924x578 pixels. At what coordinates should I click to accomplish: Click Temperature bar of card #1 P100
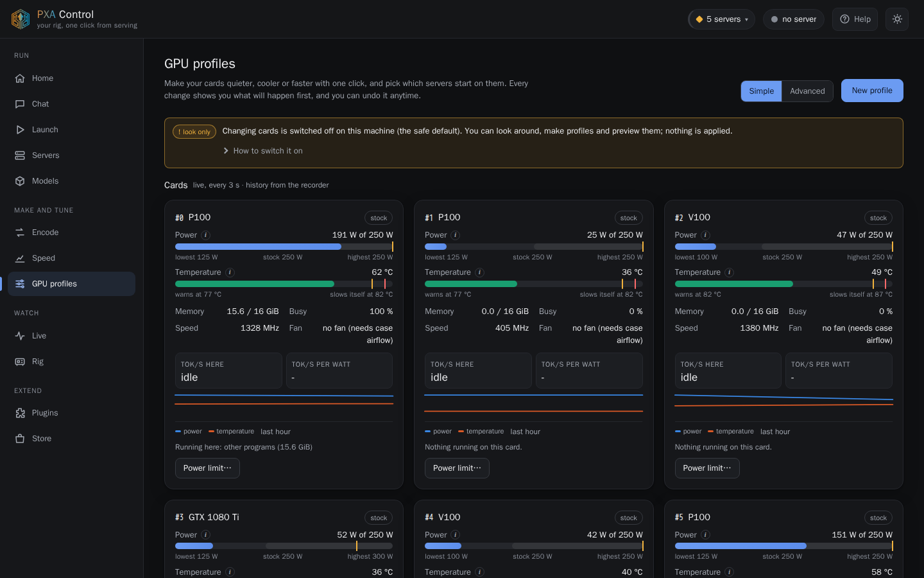pos(534,284)
